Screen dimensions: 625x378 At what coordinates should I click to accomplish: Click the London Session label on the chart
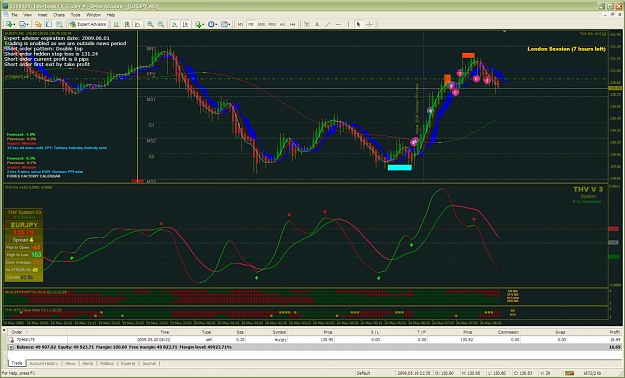566,49
